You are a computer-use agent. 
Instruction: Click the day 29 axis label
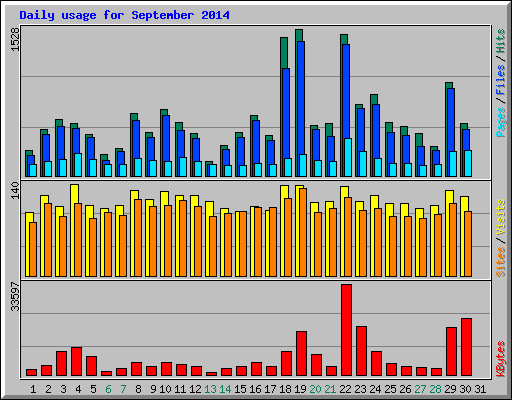(x=450, y=389)
